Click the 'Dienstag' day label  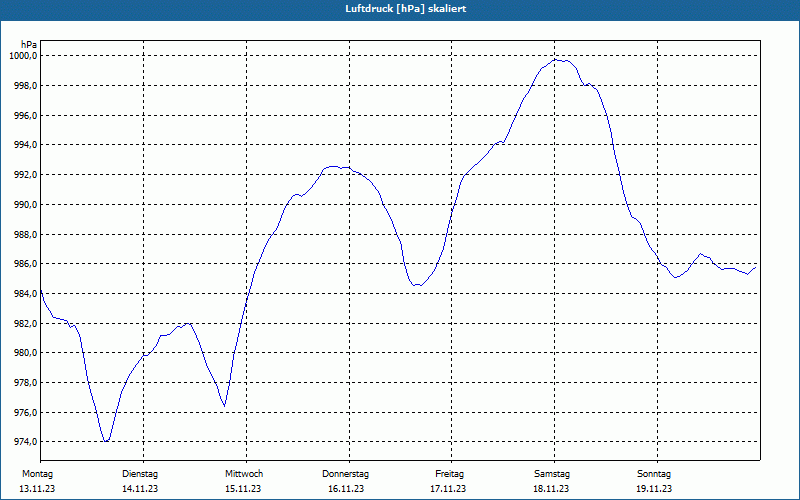pos(140,474)
